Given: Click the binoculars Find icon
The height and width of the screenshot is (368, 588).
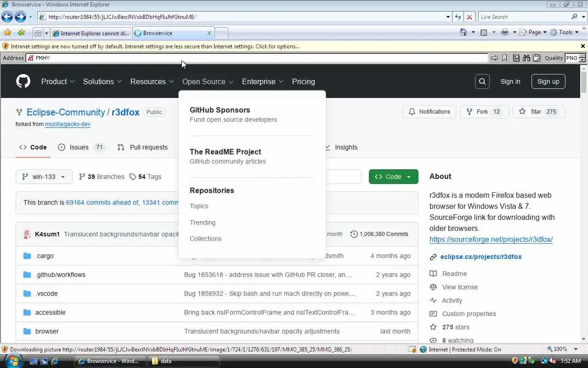Looking at the screenshot, I should point(526,58).
